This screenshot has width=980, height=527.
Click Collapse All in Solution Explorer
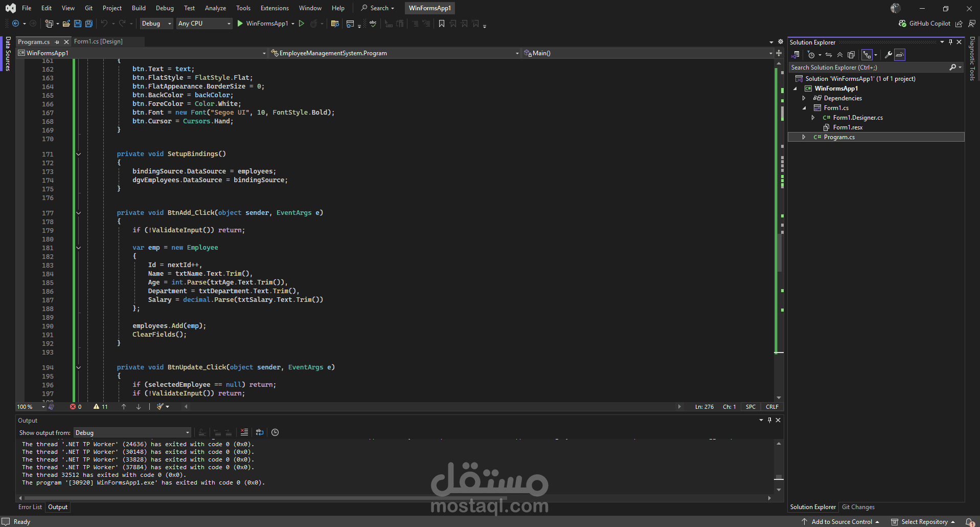pyautogui.click(x=840, y=55)
